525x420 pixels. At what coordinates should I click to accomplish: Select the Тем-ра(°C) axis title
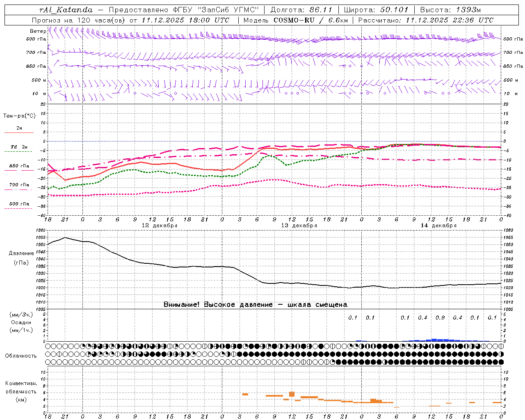(19, 116)
